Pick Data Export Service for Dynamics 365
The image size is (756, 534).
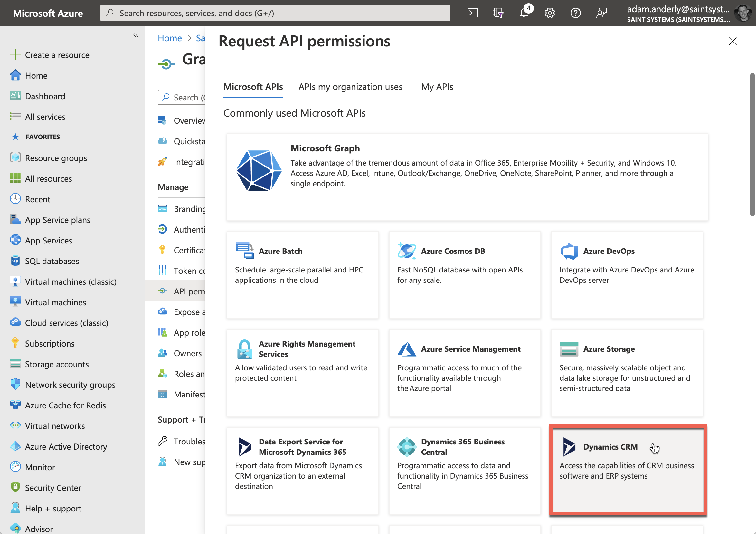point(303,471)
